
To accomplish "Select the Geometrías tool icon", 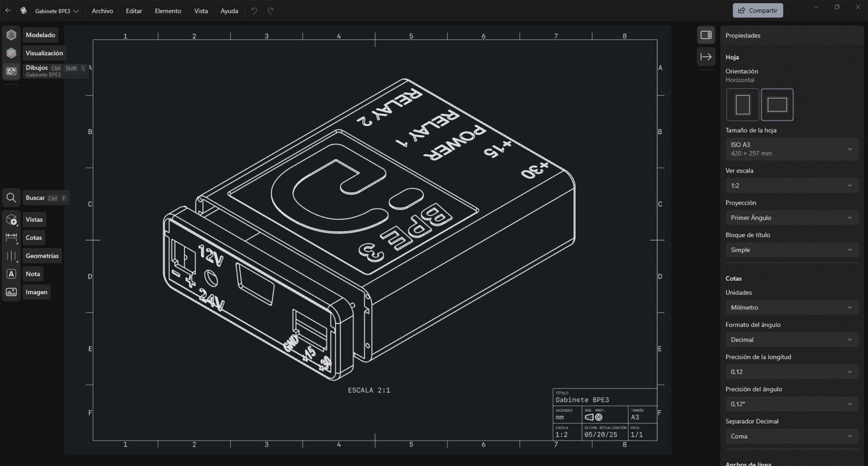I will pos(11,256).
